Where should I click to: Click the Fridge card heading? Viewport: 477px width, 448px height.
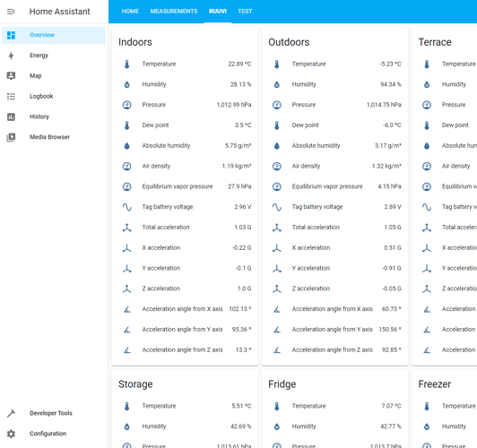click(x=282, y=384)
